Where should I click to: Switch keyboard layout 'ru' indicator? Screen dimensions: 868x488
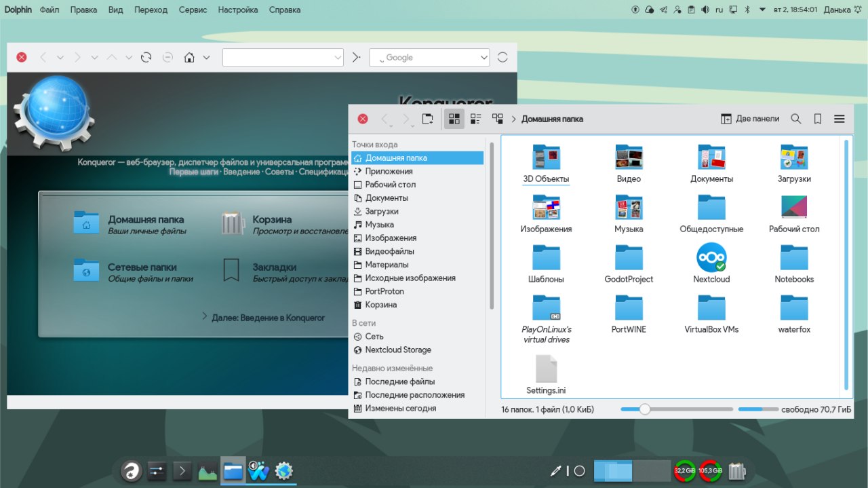click(719, 10)
